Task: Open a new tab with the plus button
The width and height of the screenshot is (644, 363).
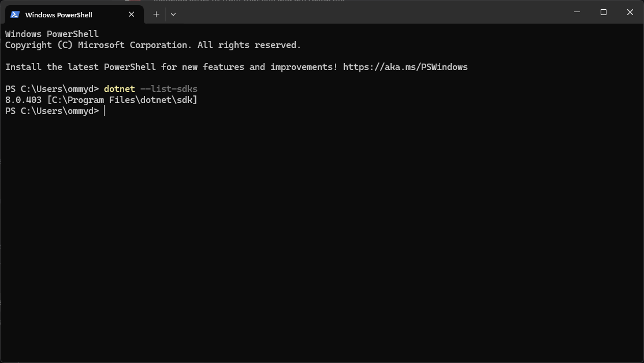Action: tap(156, 14)
